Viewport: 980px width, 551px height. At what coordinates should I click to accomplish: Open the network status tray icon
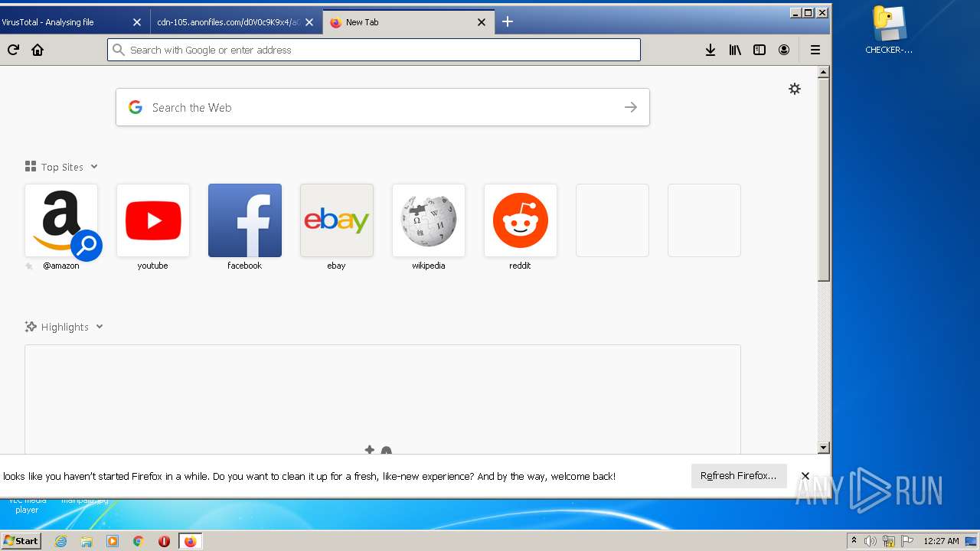tap(889, 541)
